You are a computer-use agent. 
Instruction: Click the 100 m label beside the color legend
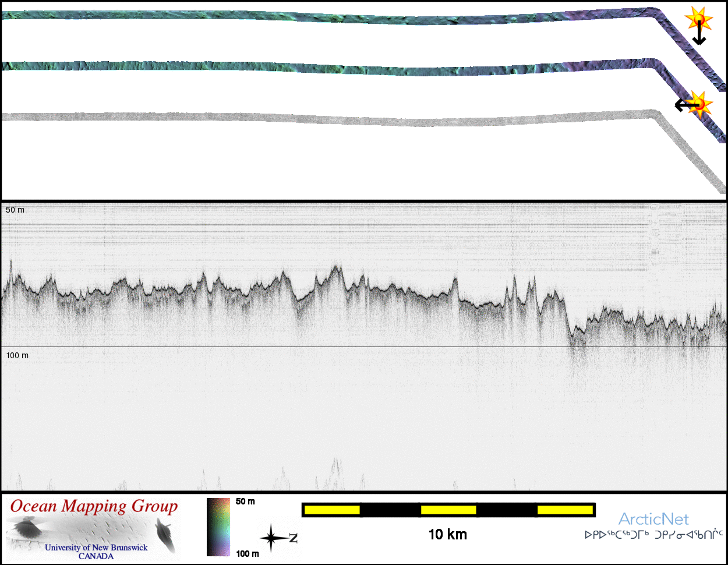[248, 554]
